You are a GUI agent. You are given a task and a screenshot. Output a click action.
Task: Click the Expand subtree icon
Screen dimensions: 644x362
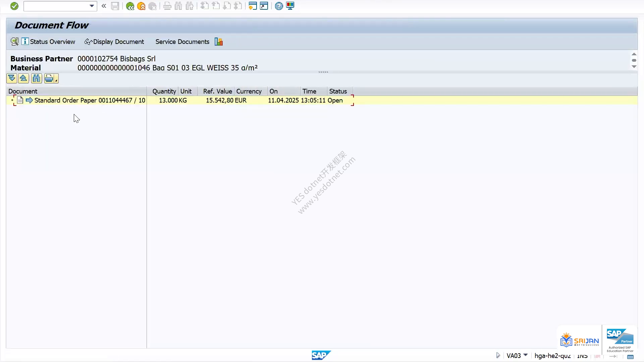(x=12, y=78)
